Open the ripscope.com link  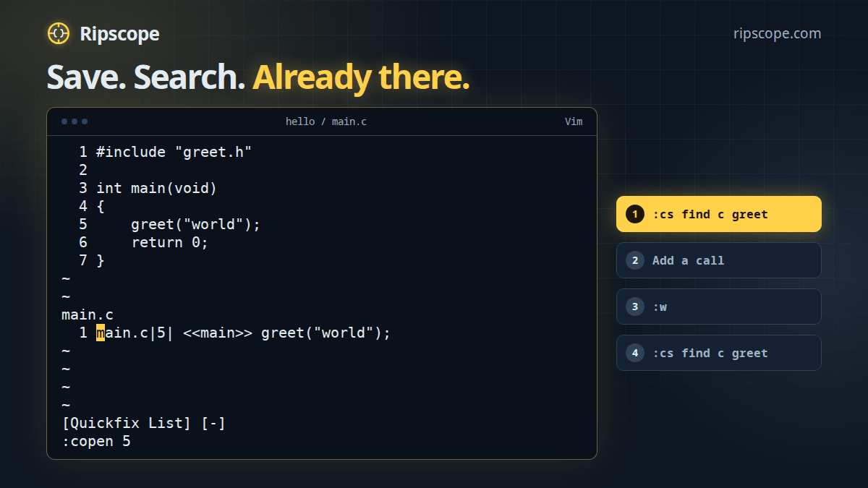pyautogui.click(x=777, y=33)
